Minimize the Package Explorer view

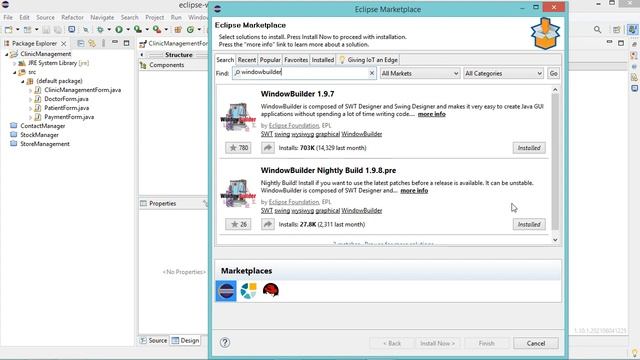pos(115,43)
